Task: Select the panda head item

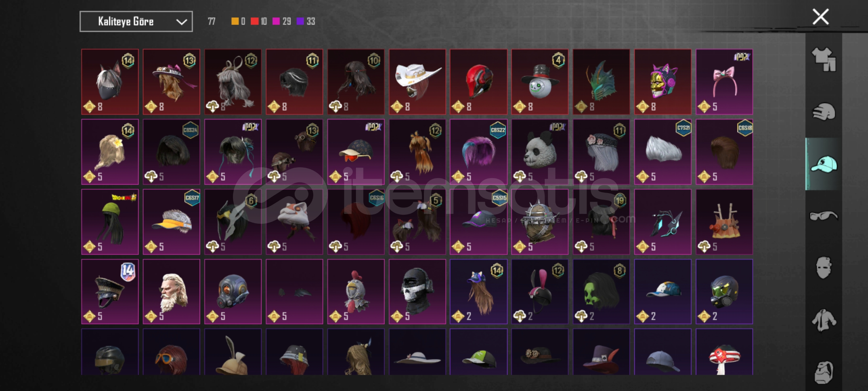Action: point(540,152)
